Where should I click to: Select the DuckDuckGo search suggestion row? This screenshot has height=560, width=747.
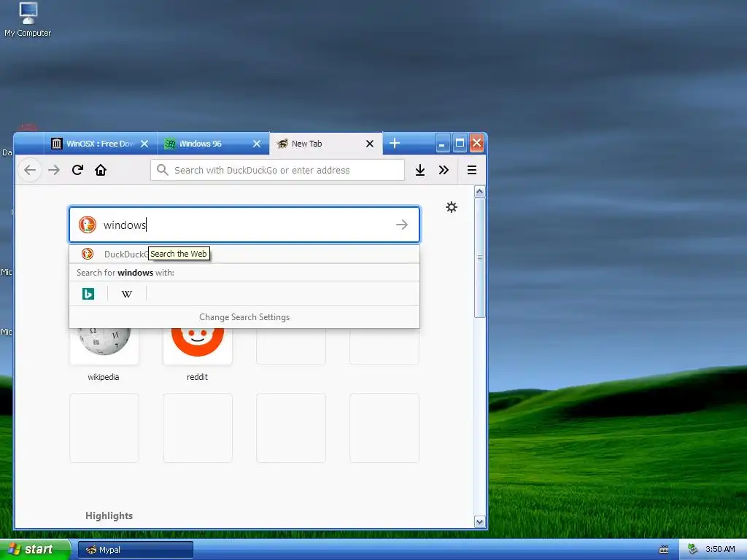point(244,254)
